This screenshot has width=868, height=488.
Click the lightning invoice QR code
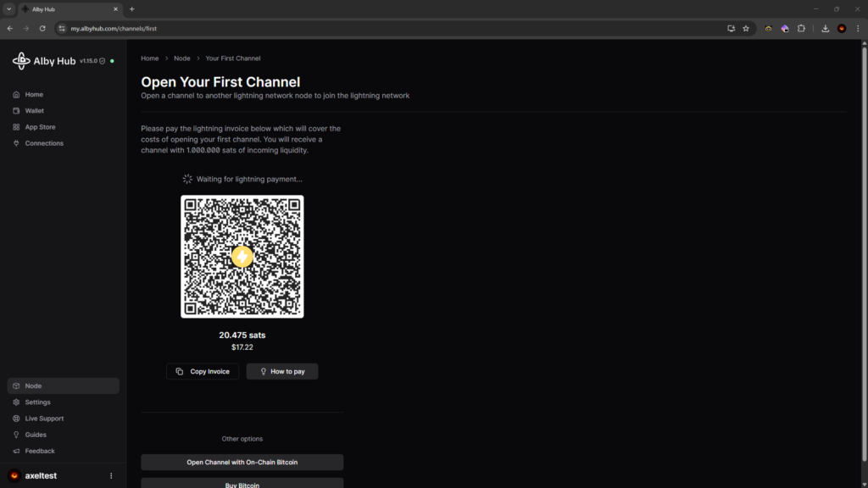[x=242, y=257]
